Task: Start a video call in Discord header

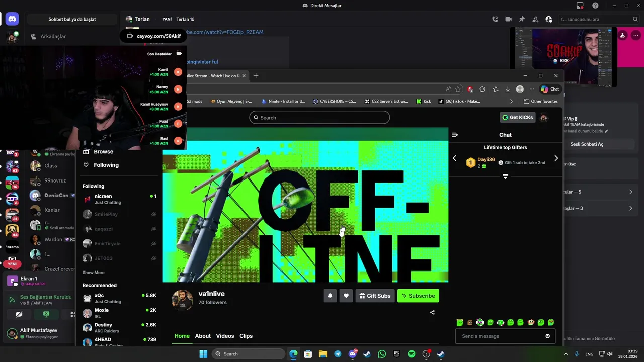Action: click(508, 19)
